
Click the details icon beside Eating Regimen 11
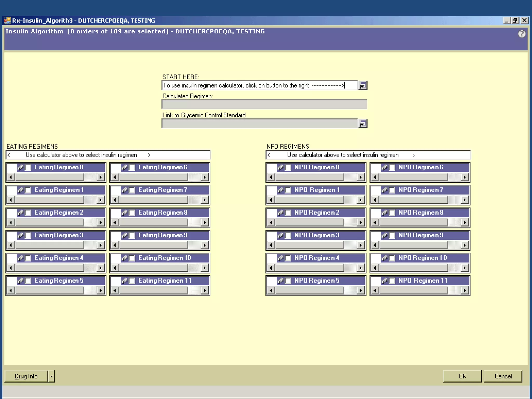(x=124, y=281)
